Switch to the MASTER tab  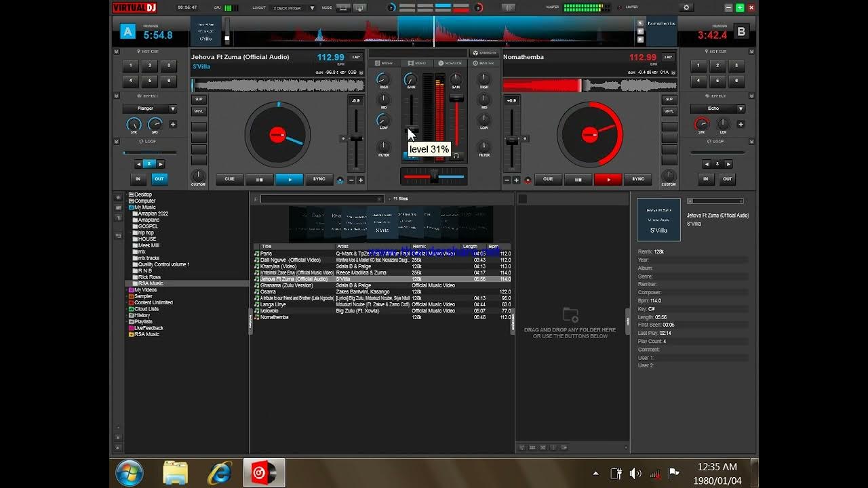(x=484, y=63)
